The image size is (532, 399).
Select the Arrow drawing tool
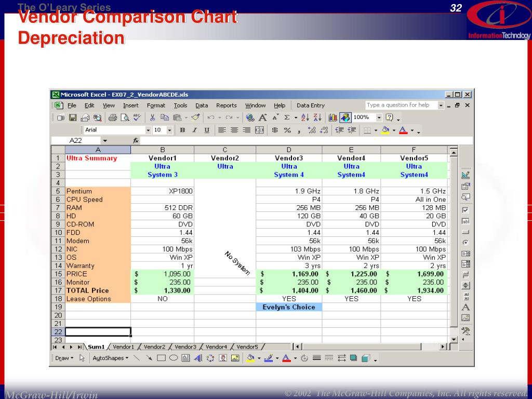tap(149, 358)
